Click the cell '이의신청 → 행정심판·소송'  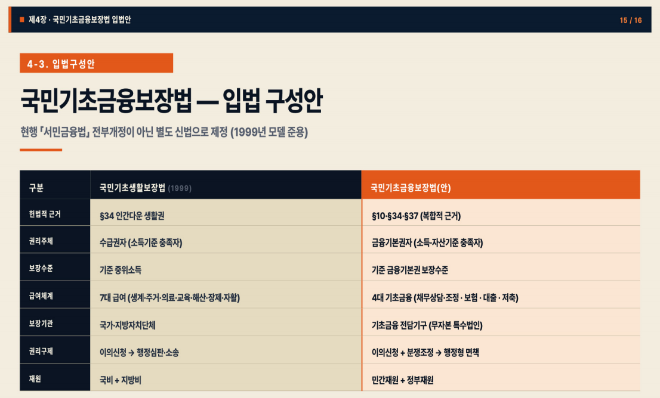[226, 350]
